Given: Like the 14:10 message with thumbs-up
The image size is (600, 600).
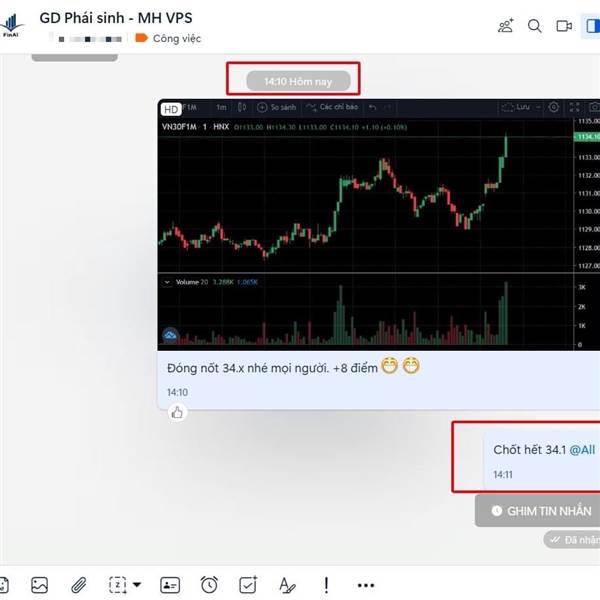Looking at the screenshot, I should pyautogui.click(x=177, y=412).
